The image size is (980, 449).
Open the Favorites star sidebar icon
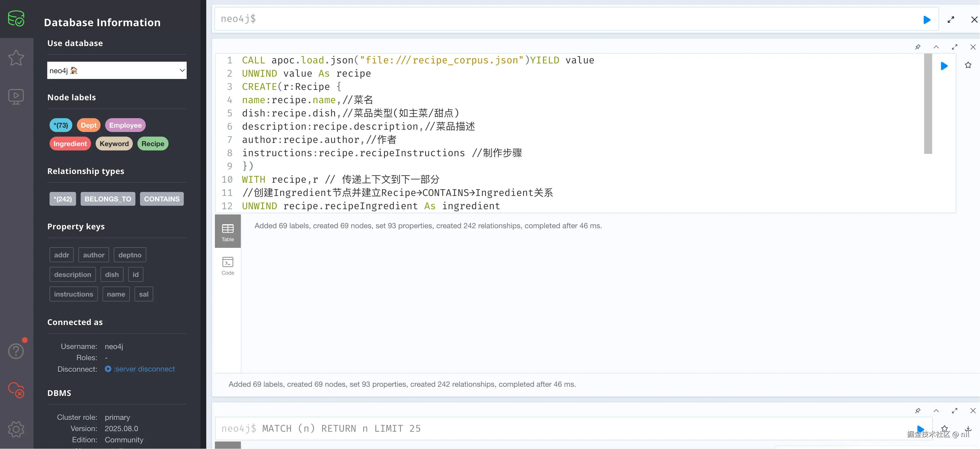point(16,58)
